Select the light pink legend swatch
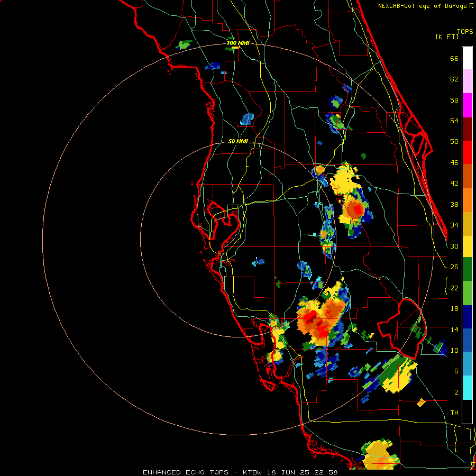476x476 pixels. tap(467, 81)
